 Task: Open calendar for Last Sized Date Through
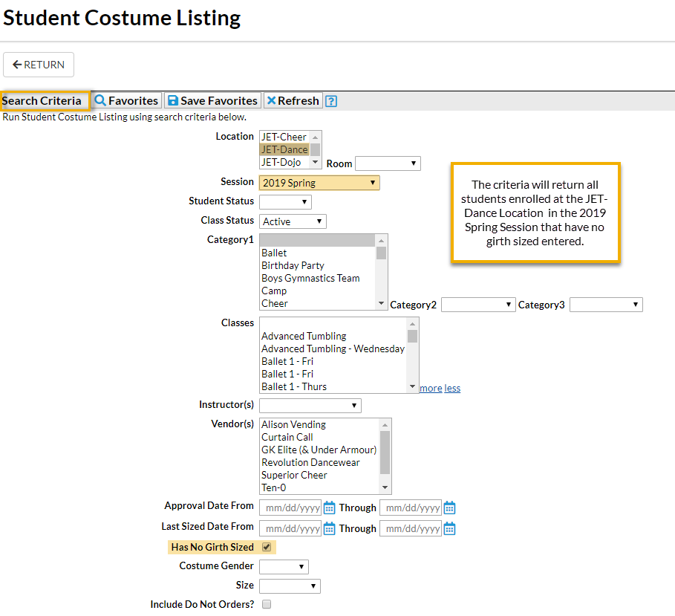(449, 529)
